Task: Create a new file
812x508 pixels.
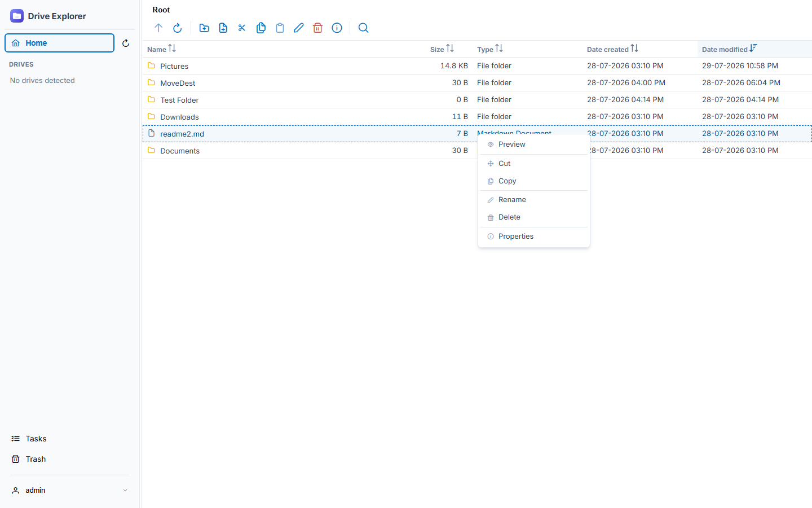Action: pos(223,28)
